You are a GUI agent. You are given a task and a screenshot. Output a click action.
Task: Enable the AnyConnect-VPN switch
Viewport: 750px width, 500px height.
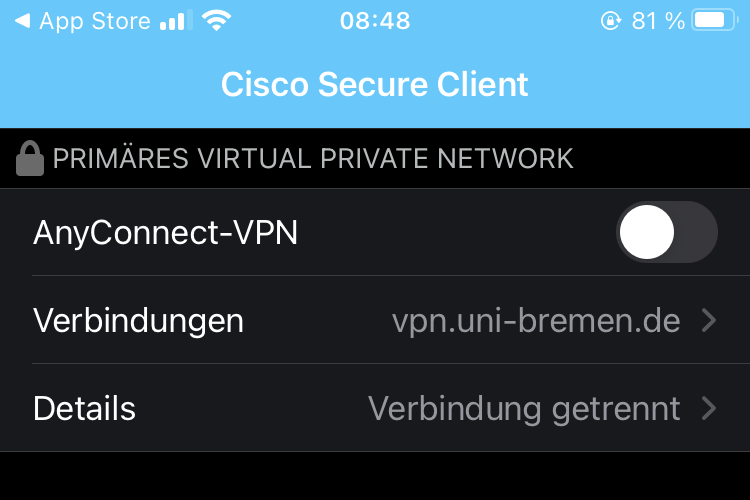[668, 232]
